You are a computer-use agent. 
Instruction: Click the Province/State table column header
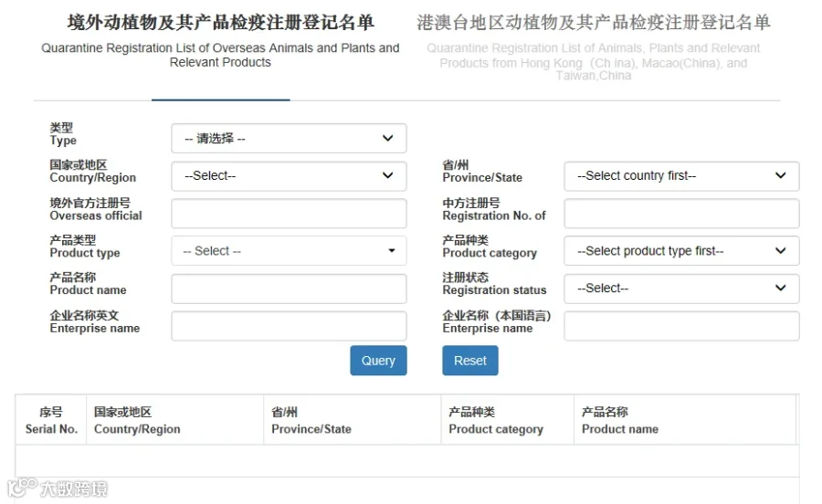coord(353,420)
